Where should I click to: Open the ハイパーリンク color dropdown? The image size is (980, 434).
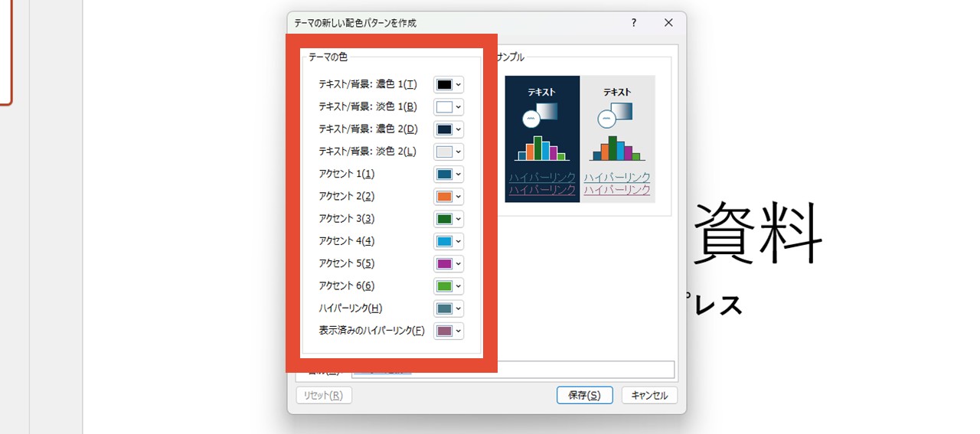click(x=449, y=308)
